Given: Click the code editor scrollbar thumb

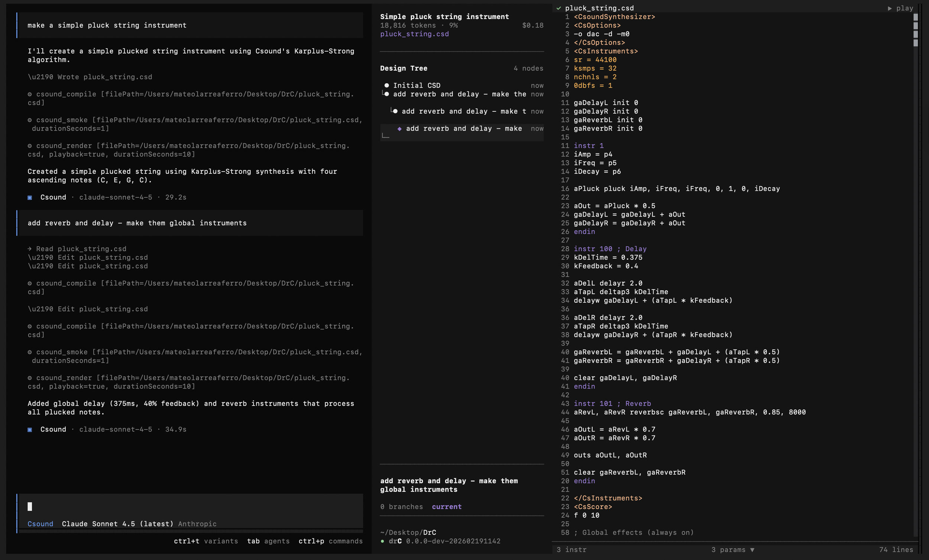Looking at the screenshot, I should (x=915, y=30).
